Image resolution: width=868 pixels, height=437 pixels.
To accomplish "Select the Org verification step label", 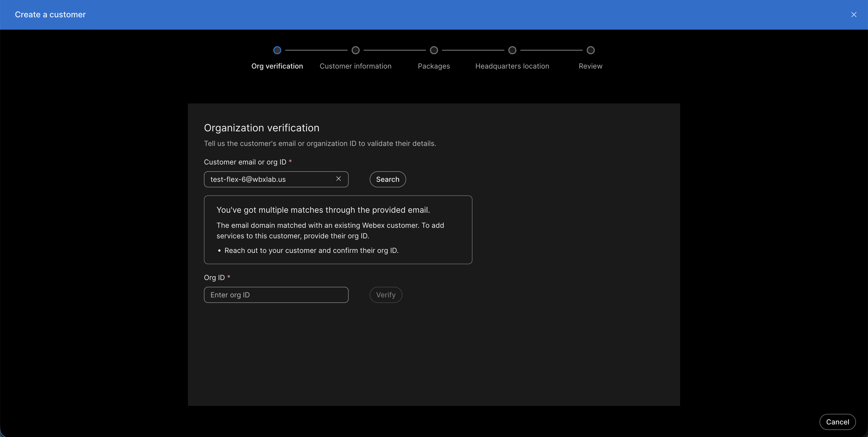I will point(277,66).
